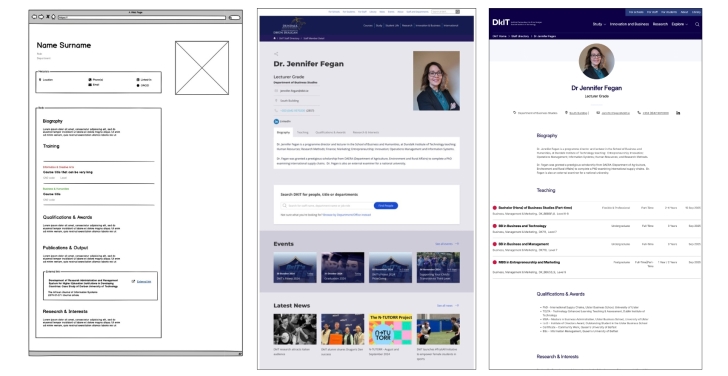Image resolution: width=728 pixels, height=376 pixels.
Task: Click the Browse by Department/Office link
Action: (347, 215)
